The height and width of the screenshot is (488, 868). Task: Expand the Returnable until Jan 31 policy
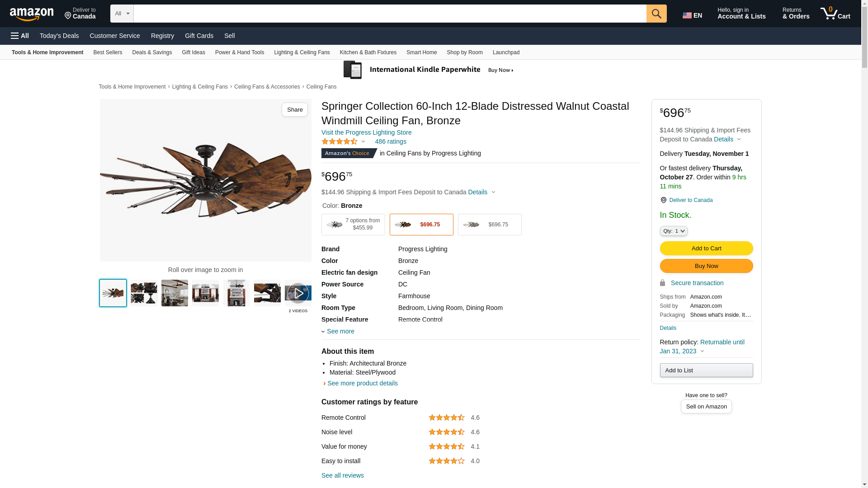pos(702,347)
